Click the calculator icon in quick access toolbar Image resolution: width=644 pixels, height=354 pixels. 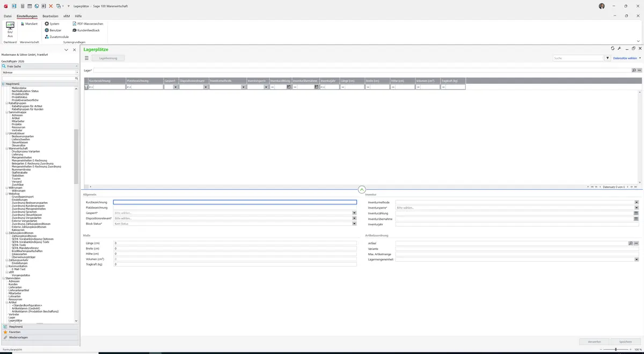coord(22,6)
